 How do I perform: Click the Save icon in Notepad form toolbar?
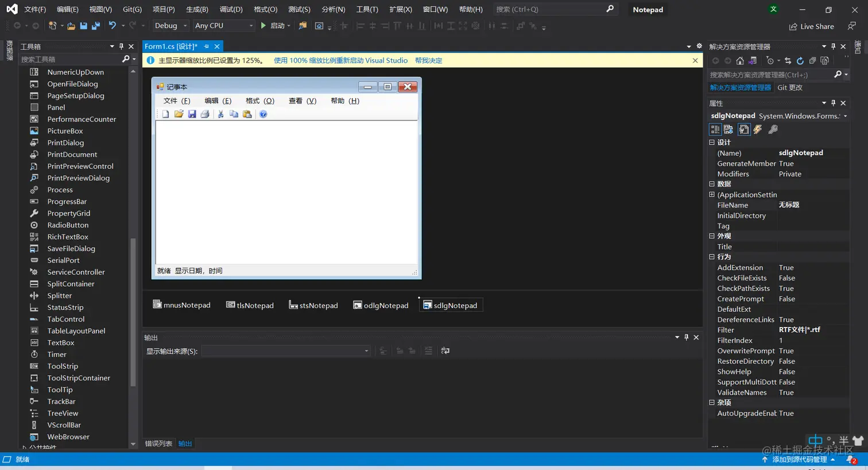[x=192, y=114]
